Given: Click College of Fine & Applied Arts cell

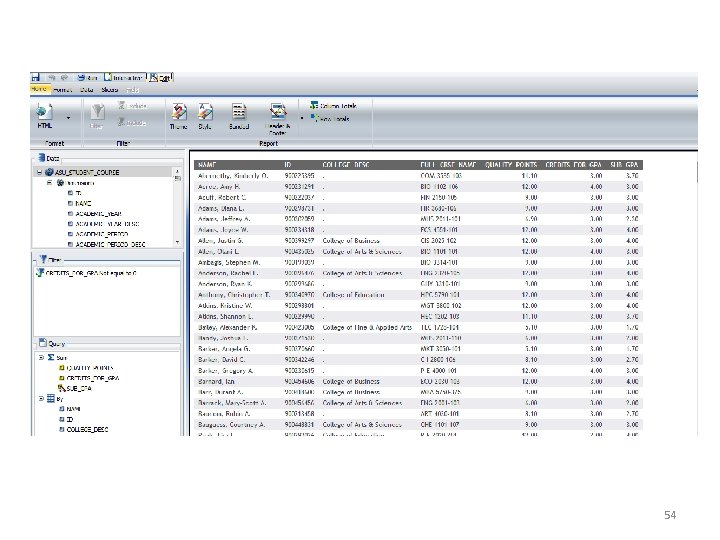Looking at the screenshot, I should [367, 327].
